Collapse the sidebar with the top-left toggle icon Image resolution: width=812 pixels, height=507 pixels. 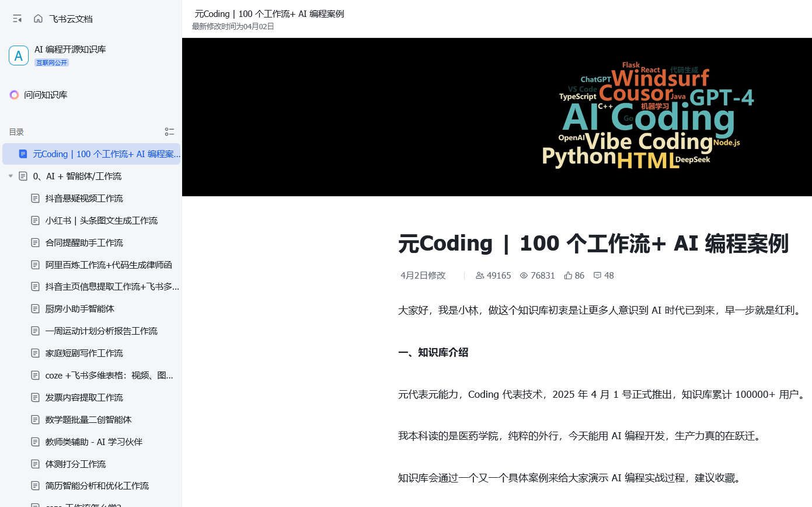click(18, 19)
